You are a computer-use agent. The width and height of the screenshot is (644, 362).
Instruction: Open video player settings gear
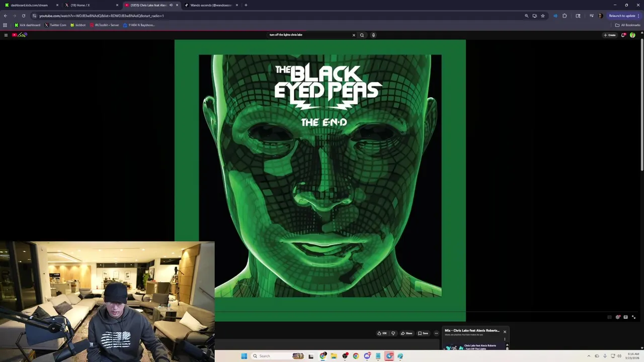(618, 317)
